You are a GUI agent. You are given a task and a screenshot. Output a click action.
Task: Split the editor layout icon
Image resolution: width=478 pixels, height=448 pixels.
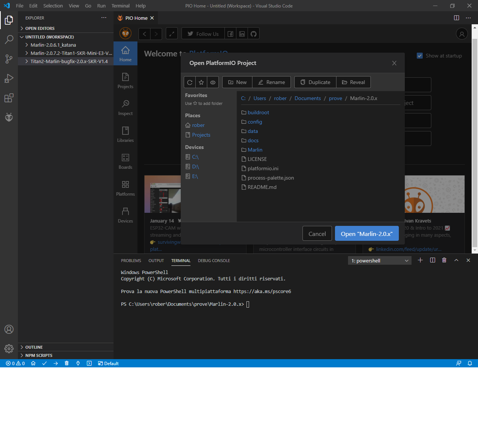(x=456, y=18)
